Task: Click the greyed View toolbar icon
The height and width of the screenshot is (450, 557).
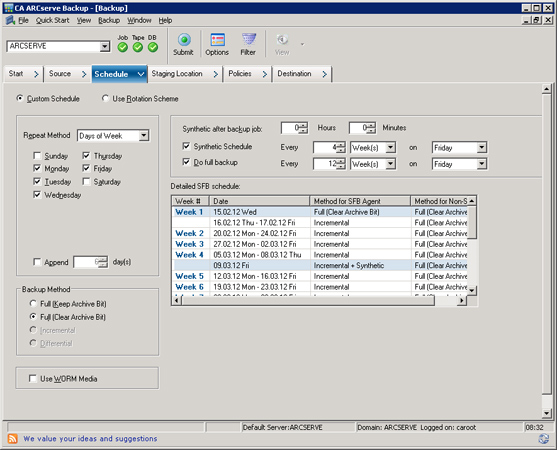Action: coord(282,40)
